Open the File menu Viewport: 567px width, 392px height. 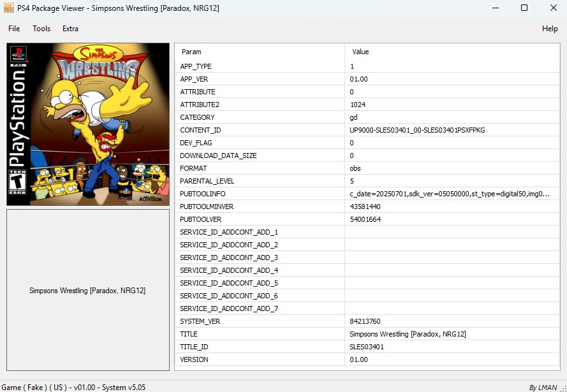tap(14, 29)
